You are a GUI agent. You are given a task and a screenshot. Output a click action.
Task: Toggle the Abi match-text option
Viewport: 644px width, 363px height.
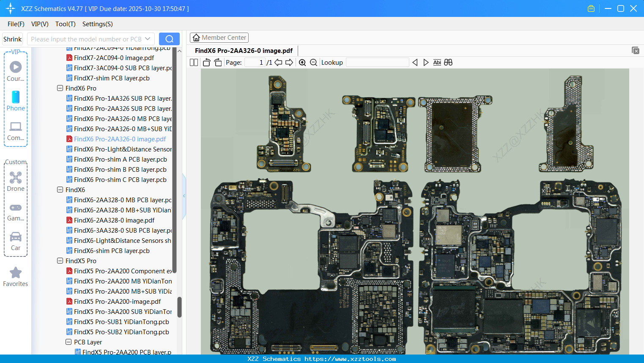coord(437,63)
